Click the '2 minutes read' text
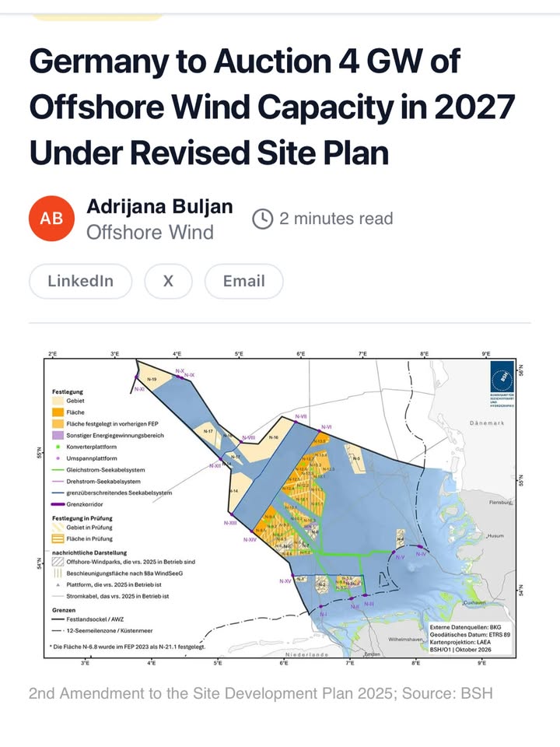The height and width of the screenshot is (747, 560). 336,219
